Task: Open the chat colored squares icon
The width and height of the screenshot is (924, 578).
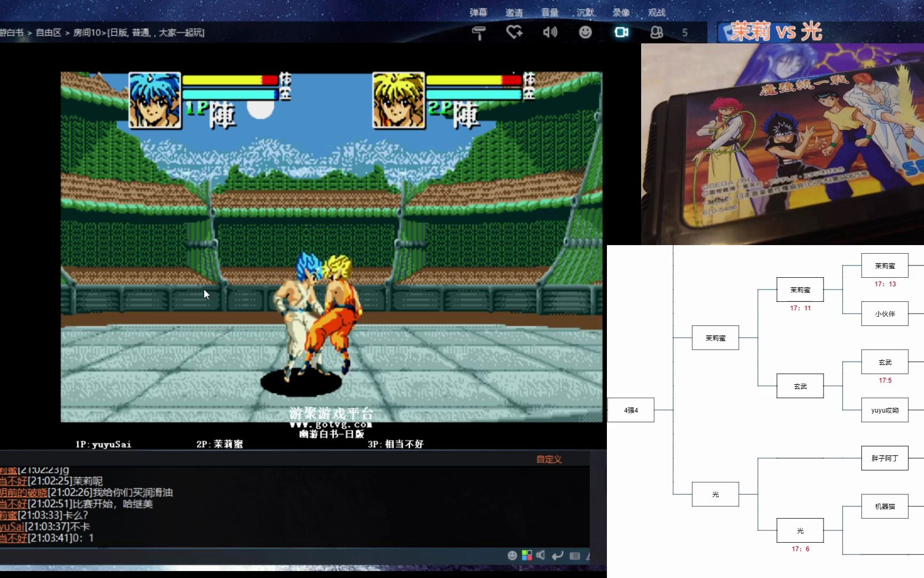Action: 527,556
